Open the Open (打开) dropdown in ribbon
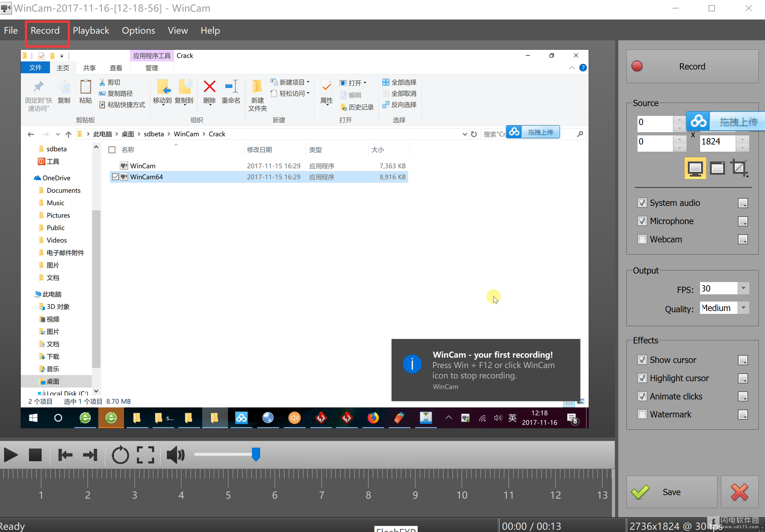The width and height of the screenshot is (765, 532). click(353, 83)
